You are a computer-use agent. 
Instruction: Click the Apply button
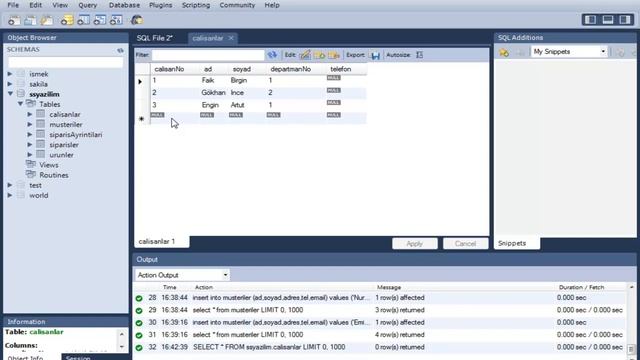(x=415, y=244)
